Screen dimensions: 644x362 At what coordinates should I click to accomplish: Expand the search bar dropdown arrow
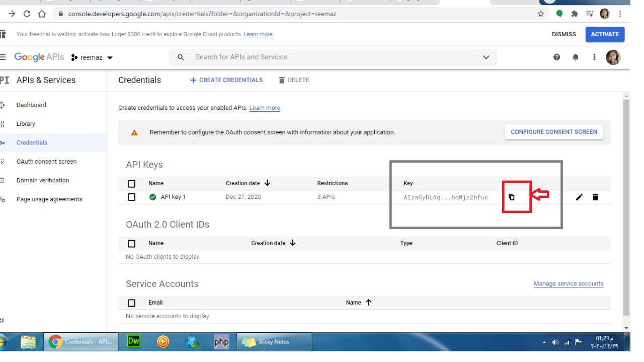(486, 57)
